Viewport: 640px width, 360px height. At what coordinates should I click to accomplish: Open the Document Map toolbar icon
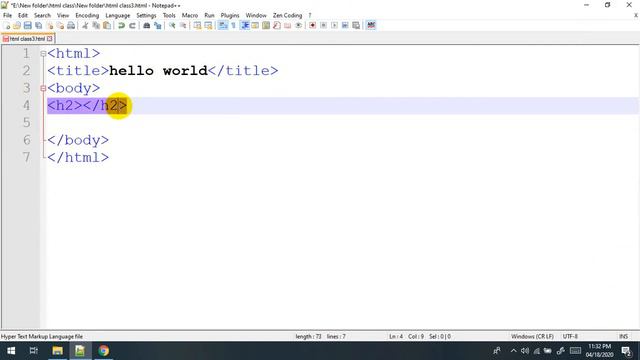pyautogui.click(x=266, y=25)
